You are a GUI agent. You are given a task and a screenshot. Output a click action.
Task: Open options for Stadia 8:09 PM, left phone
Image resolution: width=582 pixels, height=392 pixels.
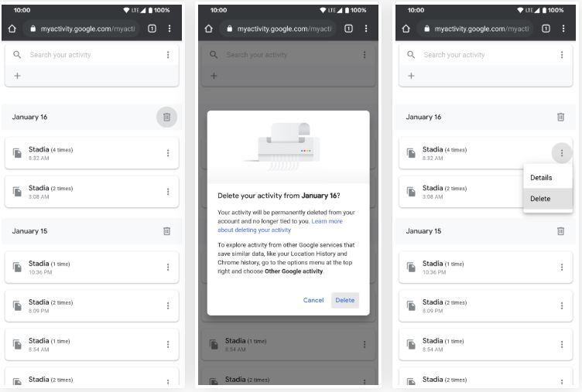pos(168,305)
